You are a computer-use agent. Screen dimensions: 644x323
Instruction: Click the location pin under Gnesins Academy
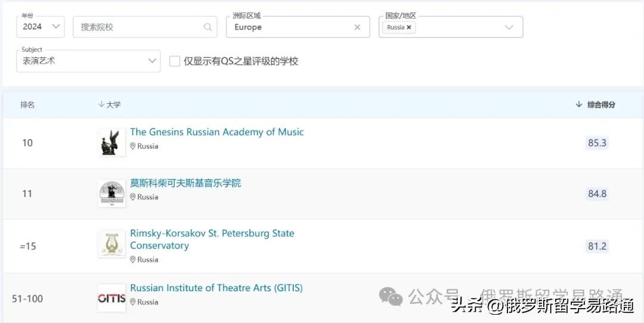(133, 146)
